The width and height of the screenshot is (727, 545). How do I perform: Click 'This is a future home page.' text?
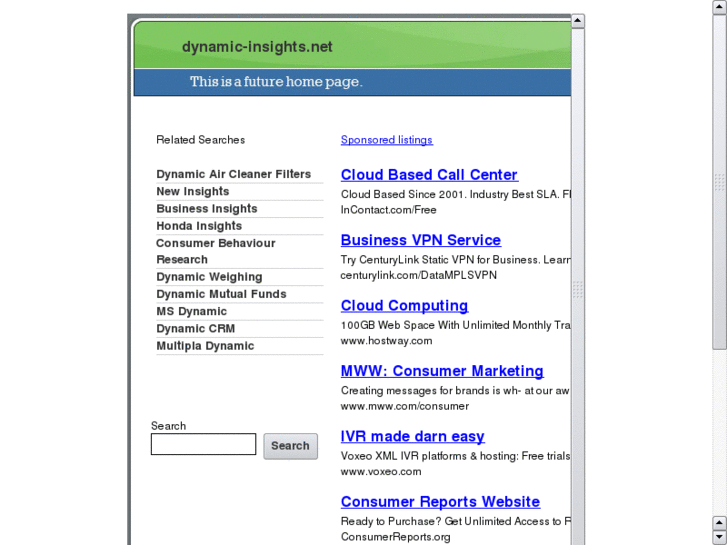pyautogui.click(x=276, y=82)
